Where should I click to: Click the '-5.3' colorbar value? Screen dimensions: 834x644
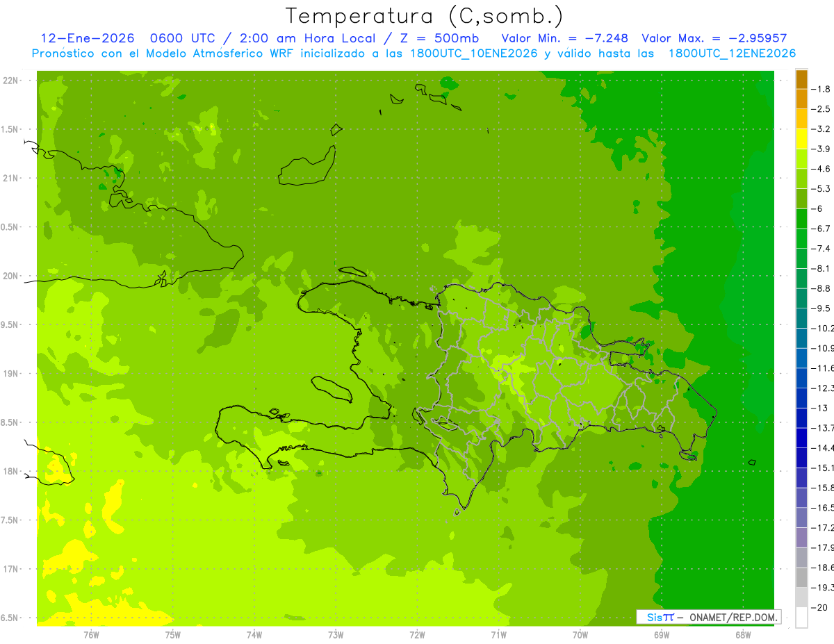coord(821,189)
